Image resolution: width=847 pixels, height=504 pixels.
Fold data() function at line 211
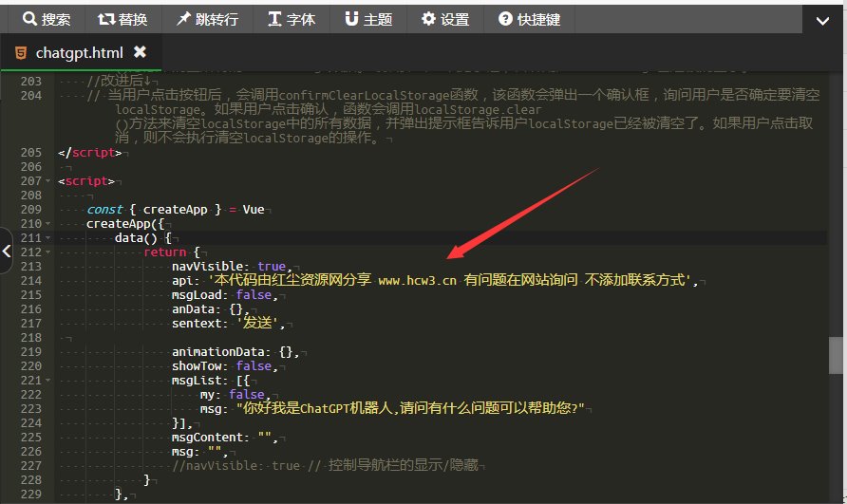click(48, 237)
